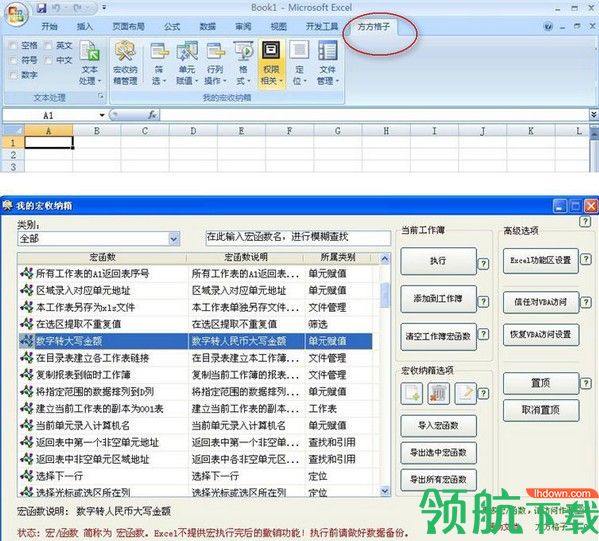Click the help icon beside 清空工作簿宏函数
The image size is (599, 541).
click(x=484, y=334)
